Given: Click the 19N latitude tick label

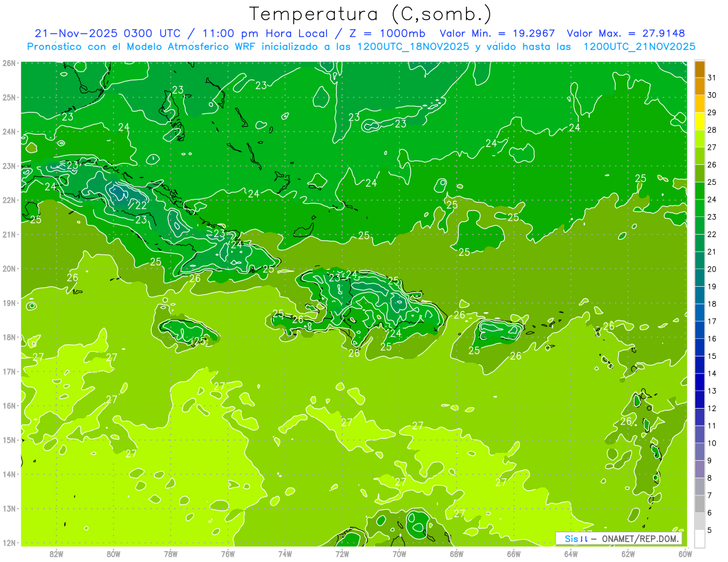Looking at the screenshot, I should click(x=9, y=303).
